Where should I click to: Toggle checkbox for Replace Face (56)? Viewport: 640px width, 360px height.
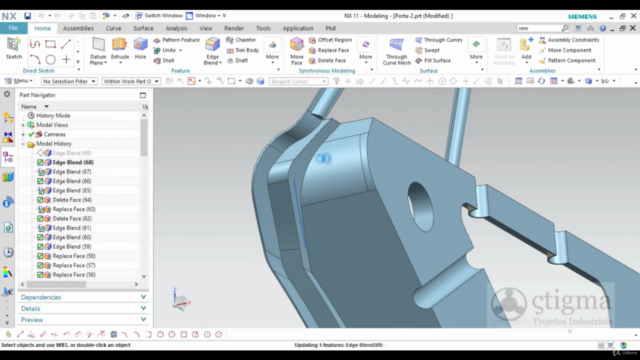pyautogui.click(x=40, y=275)
